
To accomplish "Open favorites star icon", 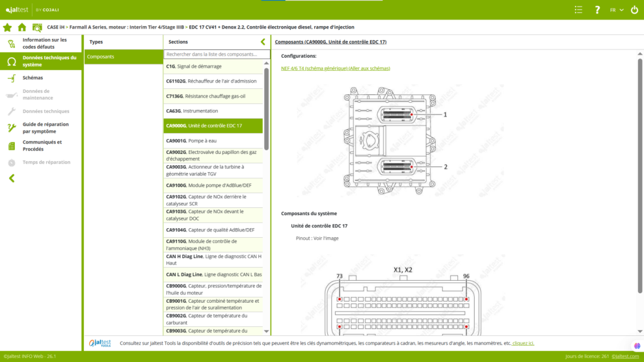I will coord(7,27).
